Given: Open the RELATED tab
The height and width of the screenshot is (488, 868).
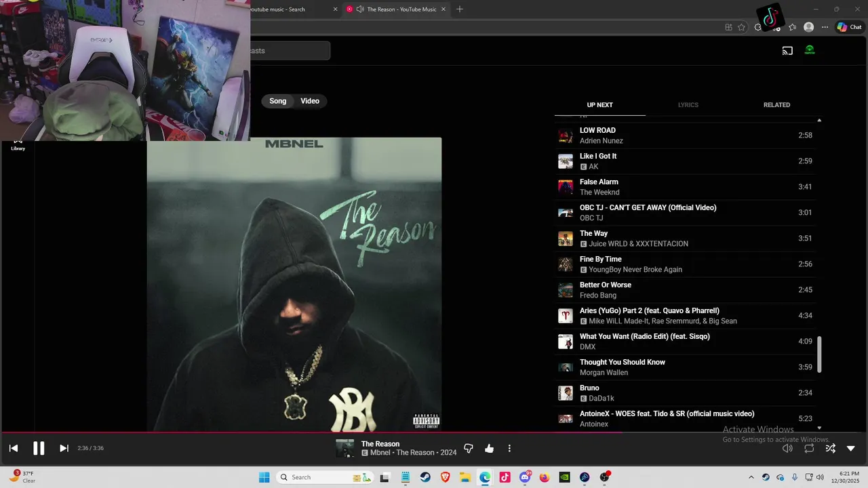Looking at the screenshot, I should point(776,105).
